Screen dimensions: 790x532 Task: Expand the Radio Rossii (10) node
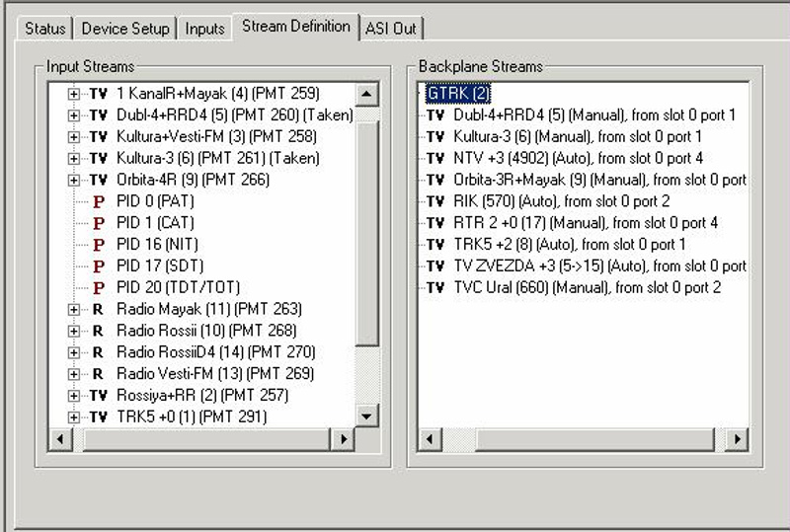73,332
